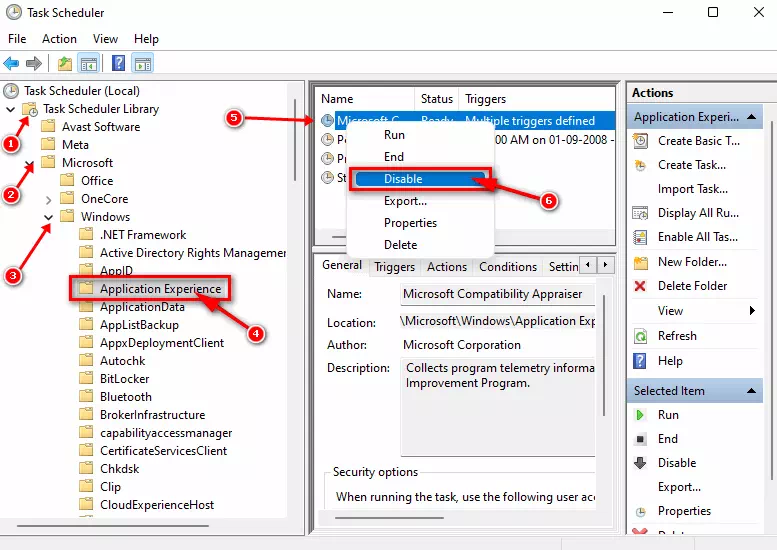The height and width of the screenshot is (550, 777).
Task: Collapse the Windows folder chevron
Action: (x=48, y=217)
